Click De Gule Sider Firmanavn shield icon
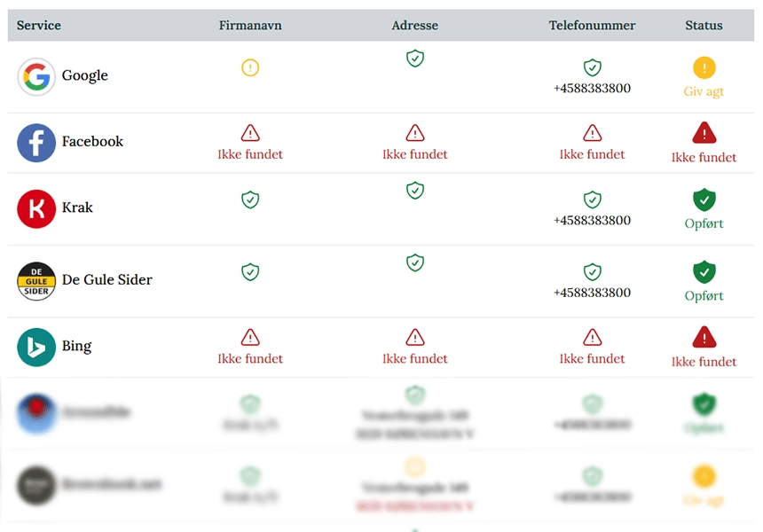This screenshot has width=763, height=532. 250,272
